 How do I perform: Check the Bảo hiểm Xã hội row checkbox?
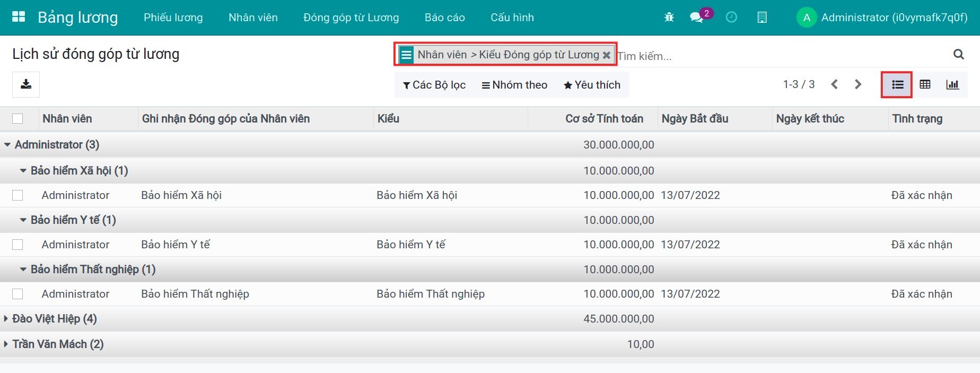pyautogui.click(x=17, y=195)
